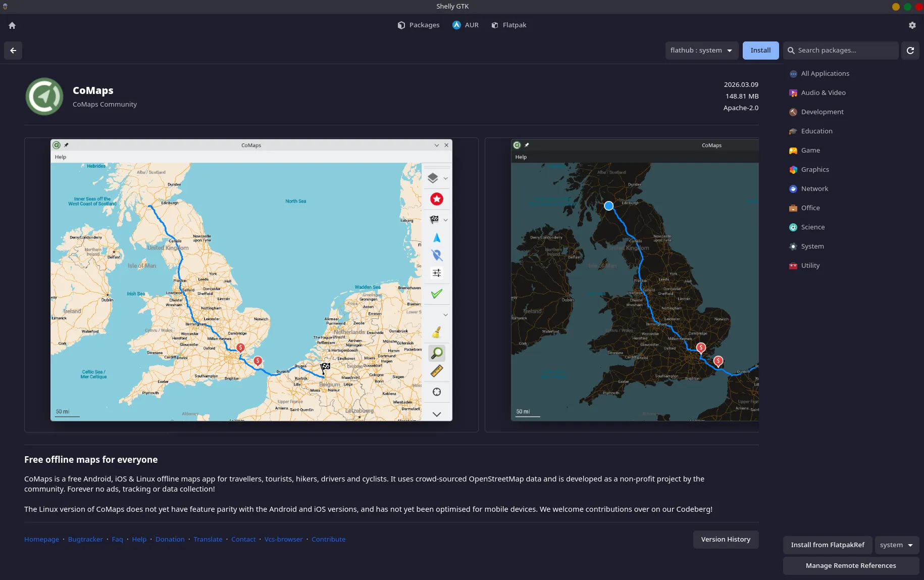Maximize the Shelly GTK window
This screenshot has width=924, height=580.
point(907,7)
